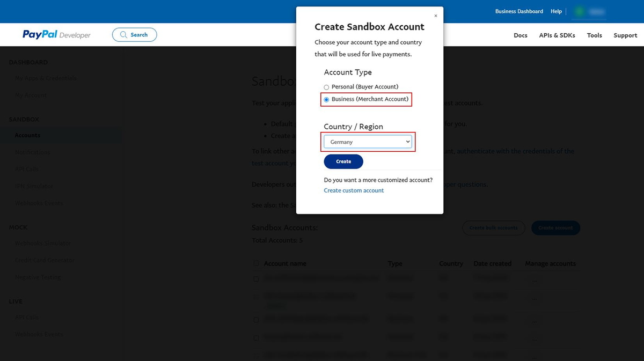644x361 pixels.
Task: Select Personal (Buyer Account) radio button
Action: (x=326, y=87)
